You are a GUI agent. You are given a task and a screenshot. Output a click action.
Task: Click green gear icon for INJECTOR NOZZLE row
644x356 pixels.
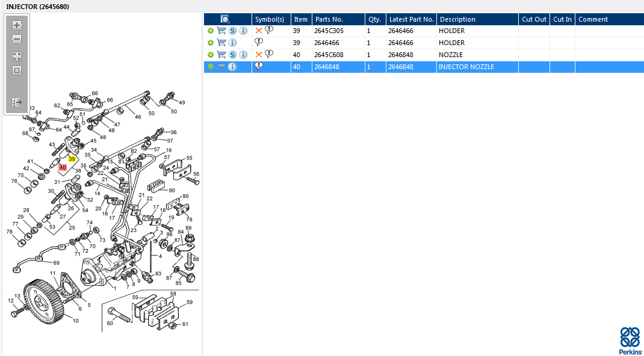[211, 67]
